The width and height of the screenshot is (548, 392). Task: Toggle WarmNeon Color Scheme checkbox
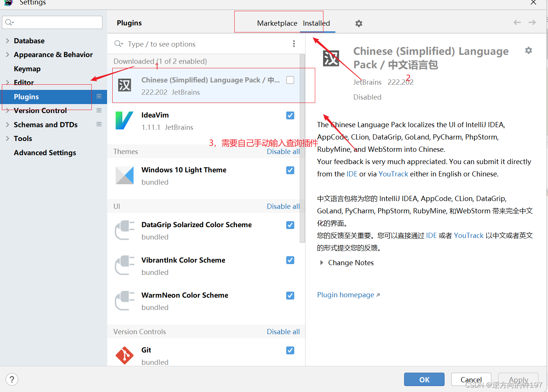(290, 295)
